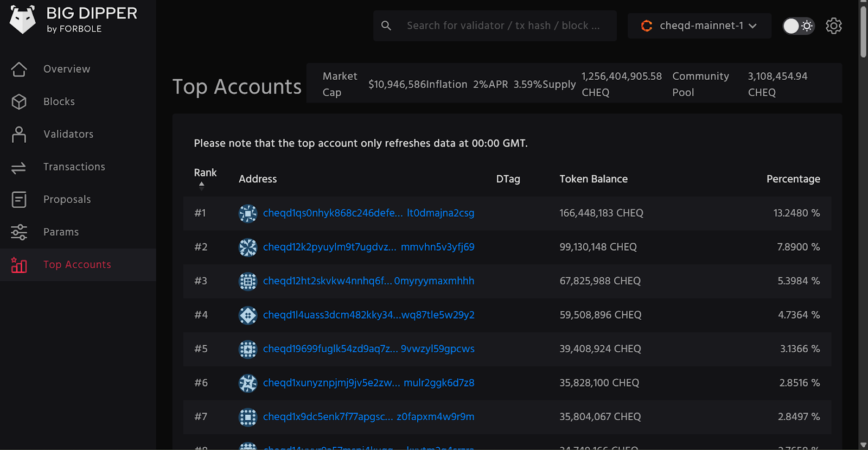Open the cheqd-mainnet-1 network dropdown
Image resolution: width=868 pixels, height=450 pixels.
[699, 26]
